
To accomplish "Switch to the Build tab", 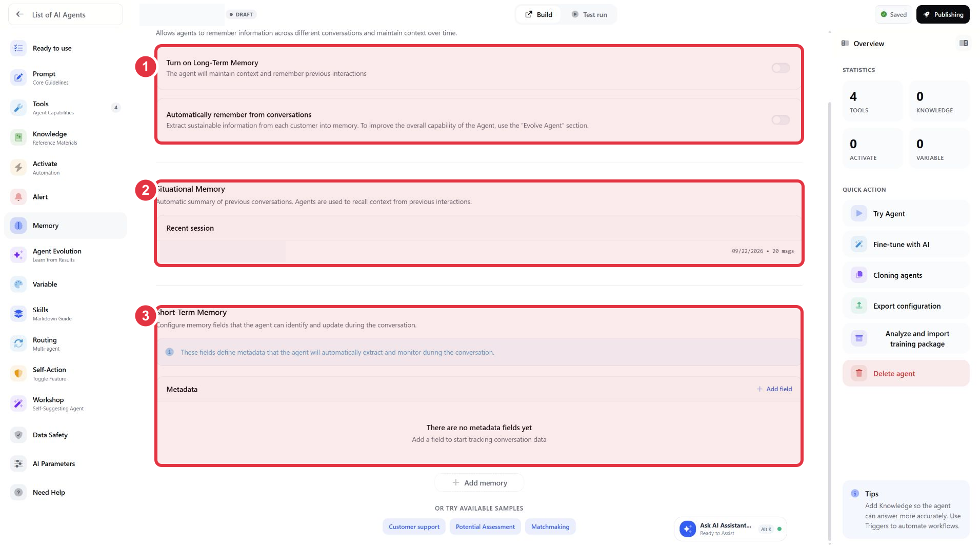I will (538, 14).
